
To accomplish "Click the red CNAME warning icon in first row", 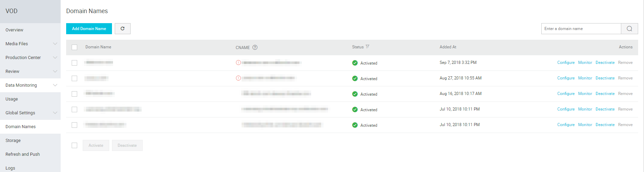I will 238,63.
